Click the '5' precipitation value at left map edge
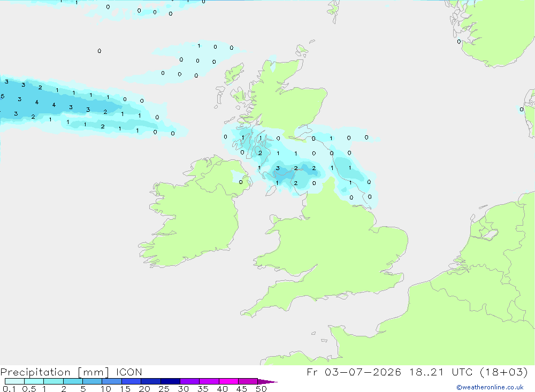The width and height of the screenshot is (535, 392). click(x=2, y=96)
